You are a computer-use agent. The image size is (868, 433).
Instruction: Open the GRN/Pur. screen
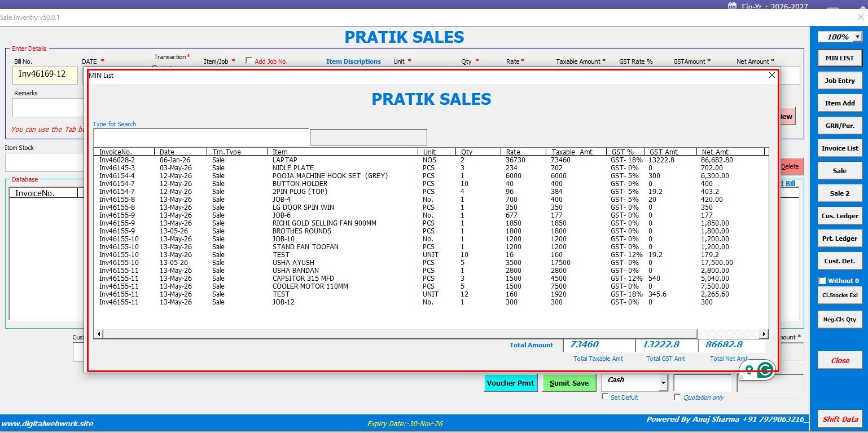(840, 126)
